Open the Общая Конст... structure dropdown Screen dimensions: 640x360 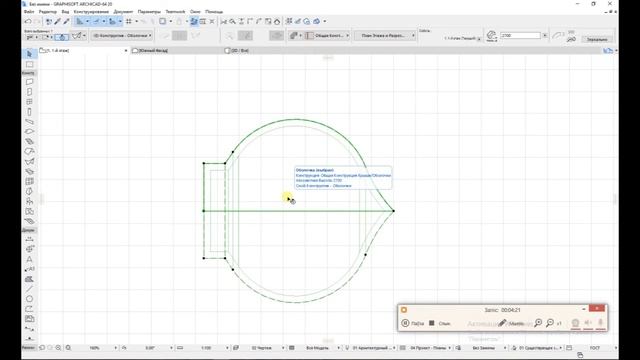327,36
